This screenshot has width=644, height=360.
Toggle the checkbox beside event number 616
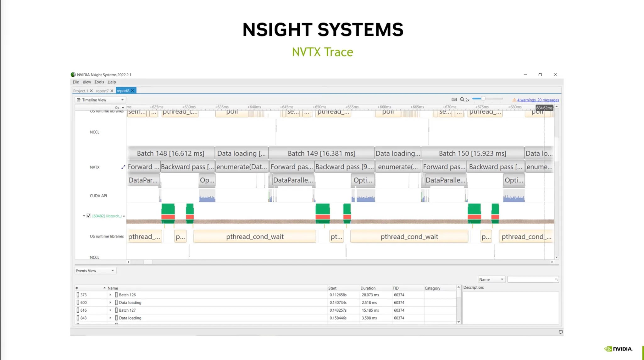click(78, 310)
